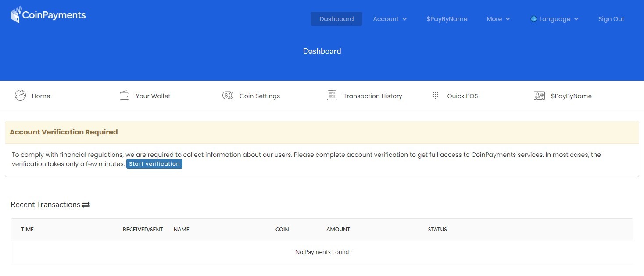Click Sign Out in the navigation bar

pyautogui.click(x=611, y=19)
